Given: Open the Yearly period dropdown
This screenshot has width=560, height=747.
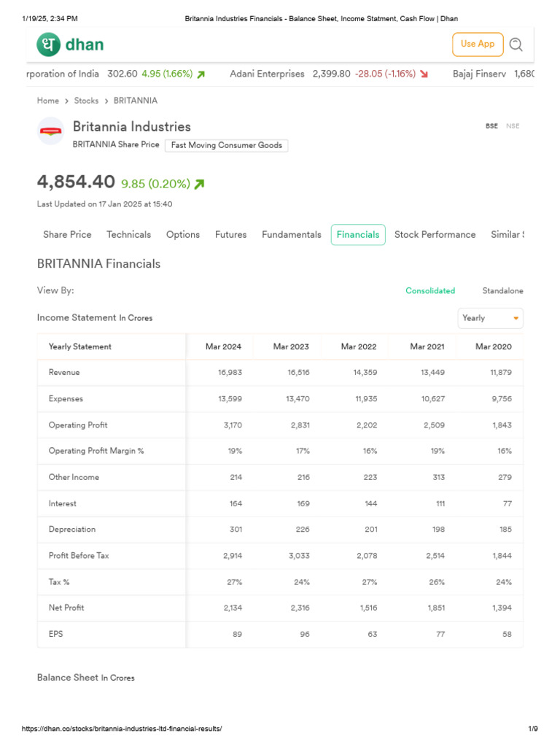Looking at the screenshot, I should (491, 318).
